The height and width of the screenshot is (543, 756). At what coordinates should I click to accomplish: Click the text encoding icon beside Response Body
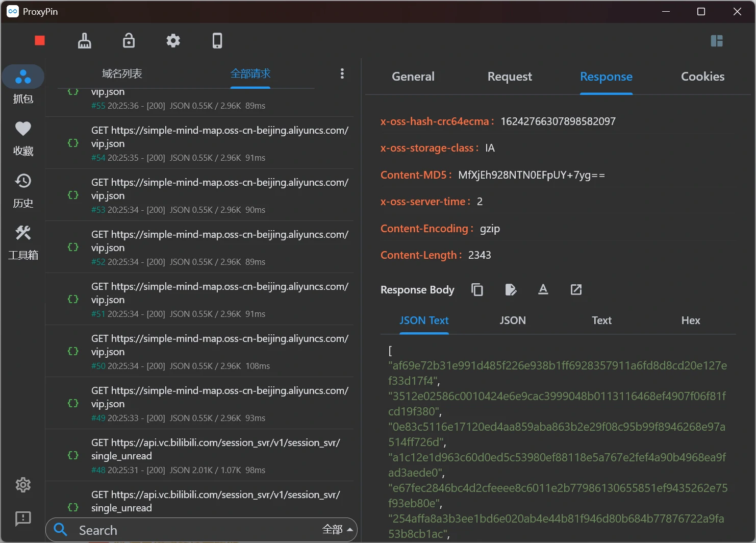tap(543, 290)
